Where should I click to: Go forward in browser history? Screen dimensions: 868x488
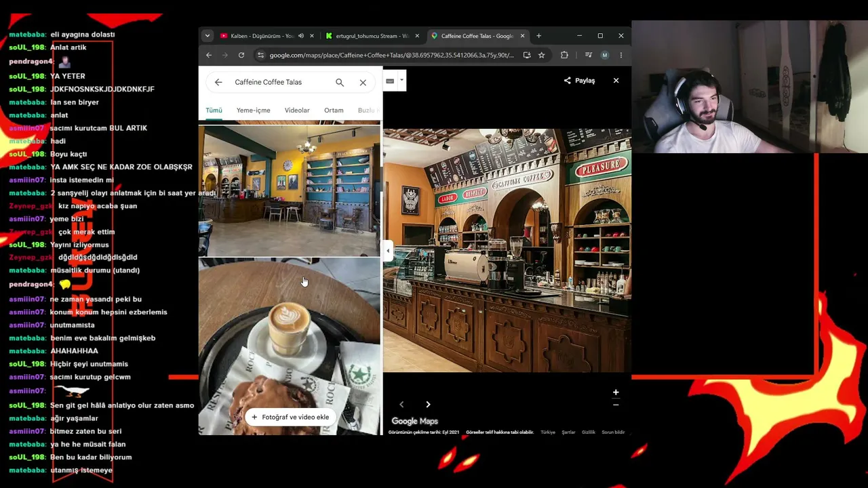click(224, 55)
